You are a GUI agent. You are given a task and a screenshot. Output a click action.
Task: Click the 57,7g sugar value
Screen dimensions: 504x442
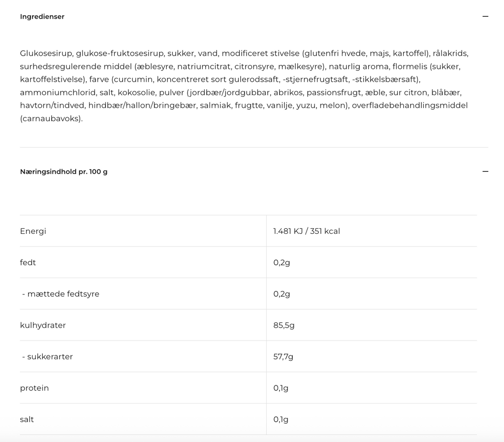283,357
